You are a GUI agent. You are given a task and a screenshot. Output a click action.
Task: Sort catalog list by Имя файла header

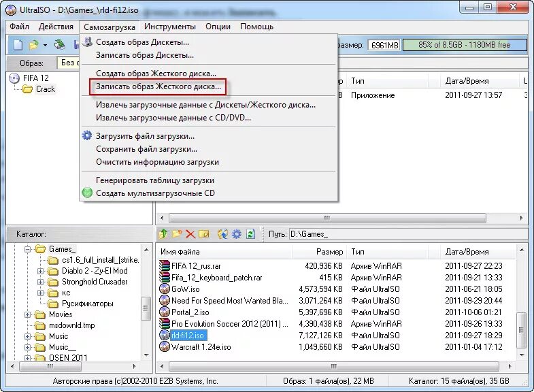tap(224, 252)
